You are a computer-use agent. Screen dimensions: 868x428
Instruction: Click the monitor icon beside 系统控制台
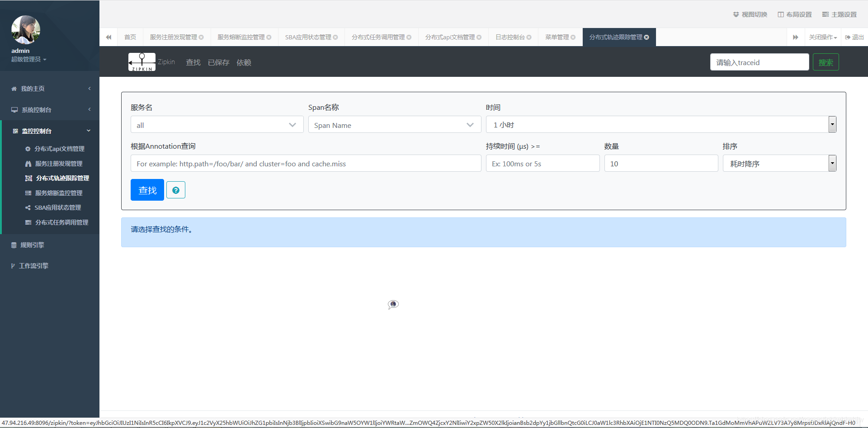14,110
